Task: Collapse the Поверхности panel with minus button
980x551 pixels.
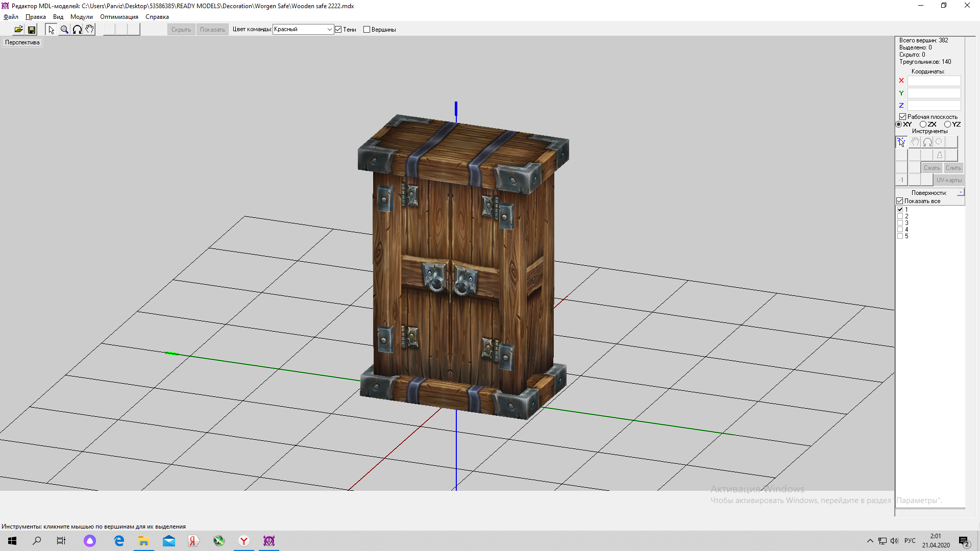Action: point(960,192)
